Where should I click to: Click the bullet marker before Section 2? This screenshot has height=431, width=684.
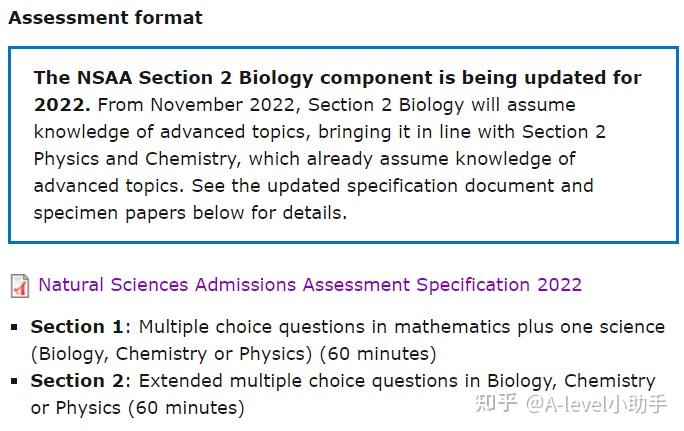[x=14, y=381]
